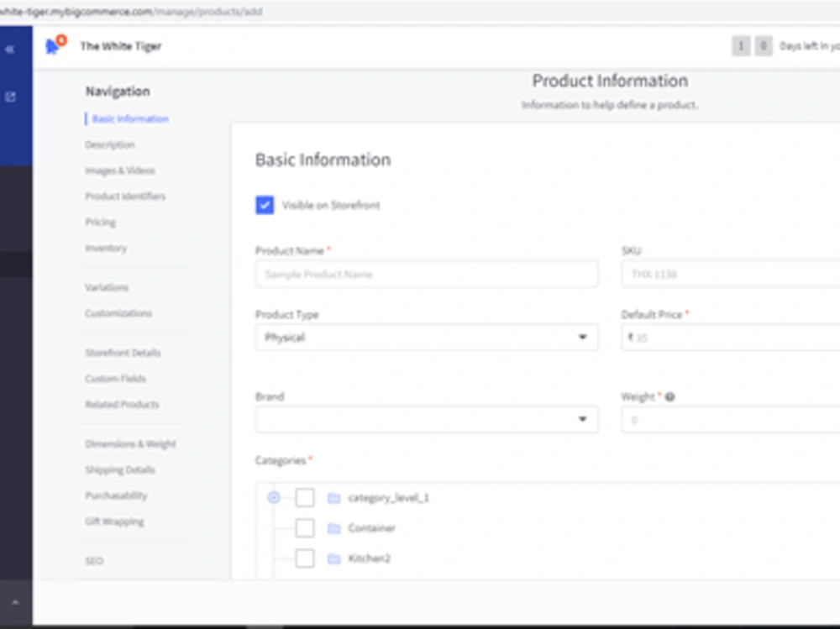
Task: Click the Weight help question icon
Action: click(669, 397)
